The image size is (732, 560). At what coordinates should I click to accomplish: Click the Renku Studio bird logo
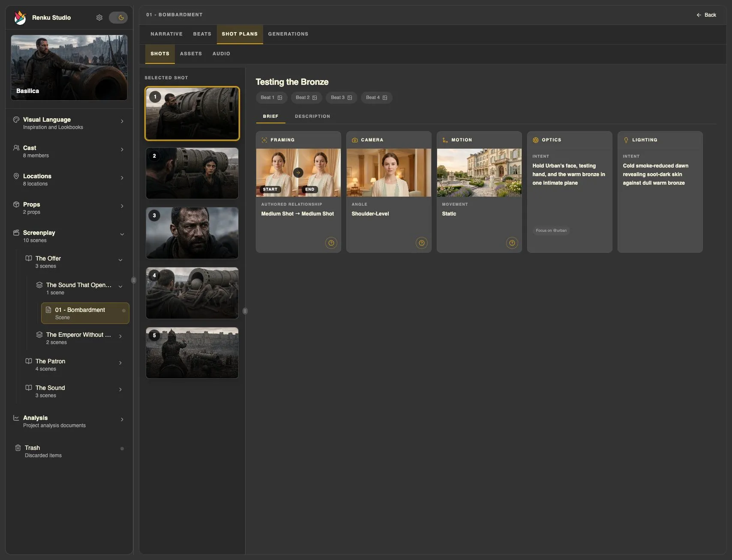coord(20,18)
